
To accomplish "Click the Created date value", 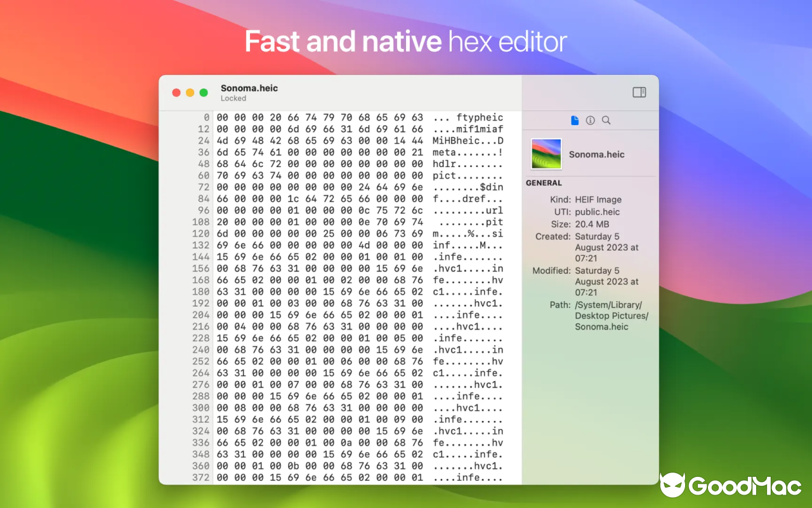I will click(606, 248).
